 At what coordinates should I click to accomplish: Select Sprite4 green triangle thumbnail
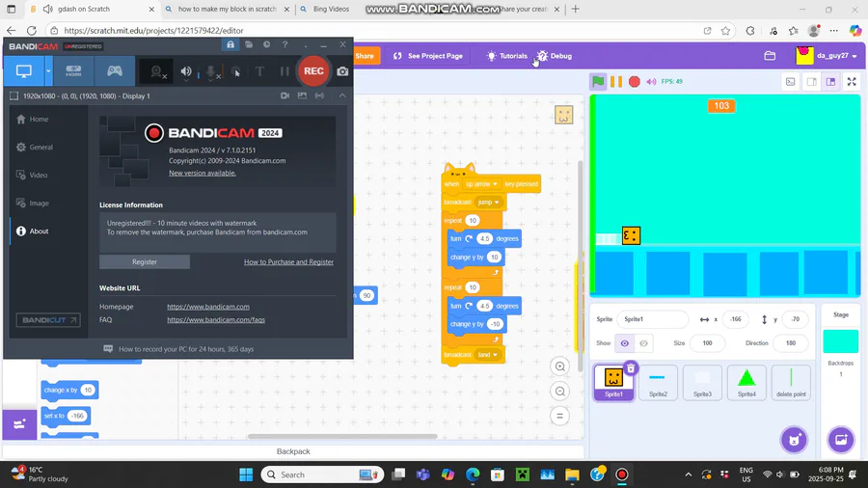746,382
